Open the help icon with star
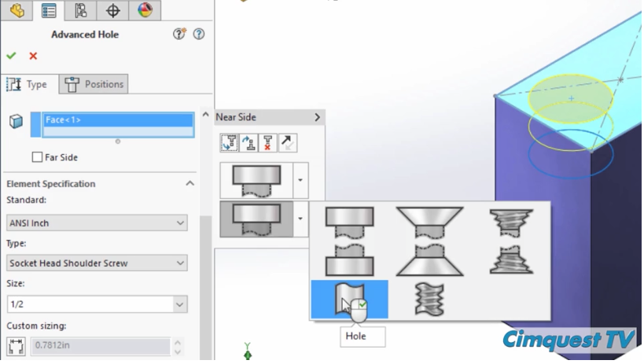 tap(179, 34)
